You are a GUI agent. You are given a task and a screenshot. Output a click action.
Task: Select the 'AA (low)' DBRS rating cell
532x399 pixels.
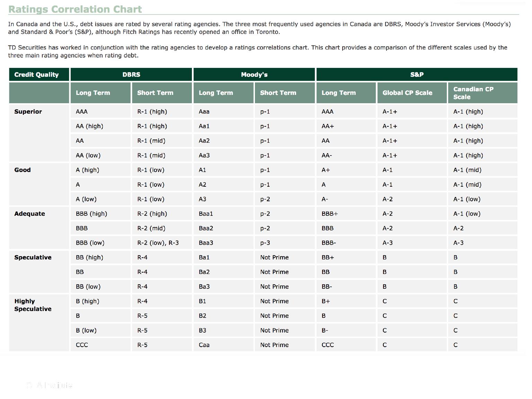[x=100, y=155]
